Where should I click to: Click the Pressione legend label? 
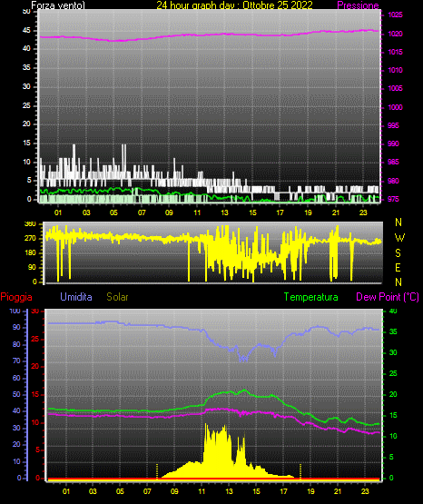(358, 5)
